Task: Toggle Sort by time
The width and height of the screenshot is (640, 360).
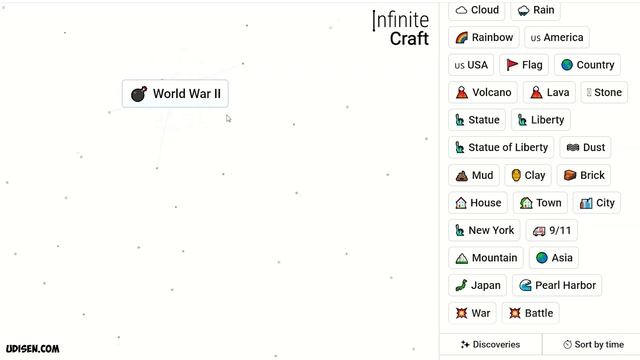Action: pyautogui.click(x=593, y=344)
